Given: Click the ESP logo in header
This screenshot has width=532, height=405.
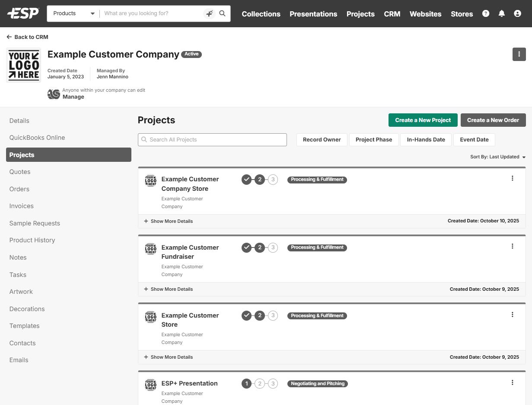Looking at the screenshot, I should tap(23, 13).
